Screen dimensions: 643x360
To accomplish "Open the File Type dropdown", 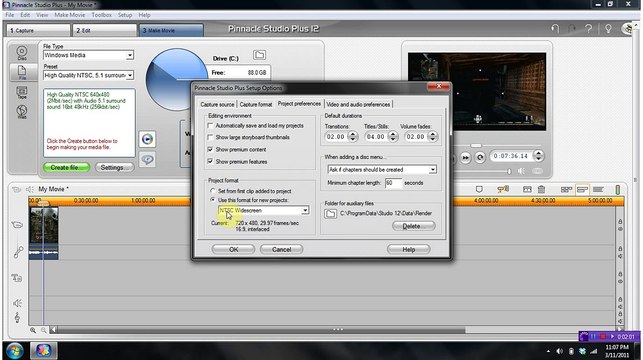I will [x=130, y=55].
